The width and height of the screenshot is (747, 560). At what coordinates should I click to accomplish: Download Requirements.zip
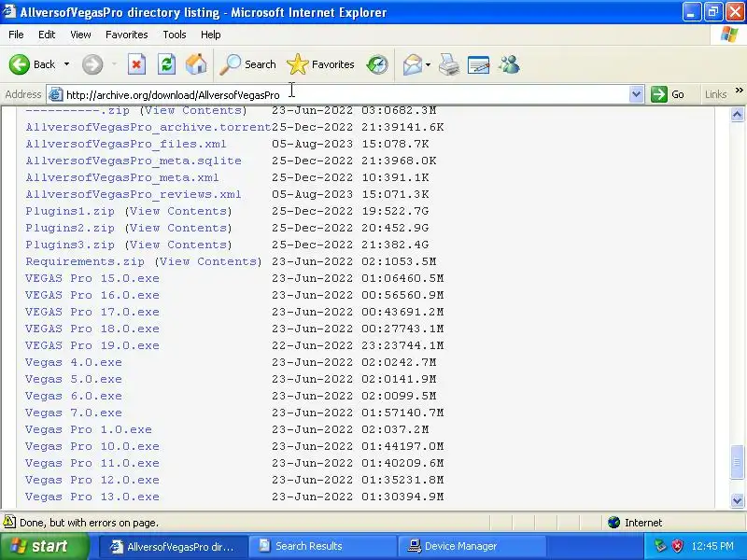[85, 261]
